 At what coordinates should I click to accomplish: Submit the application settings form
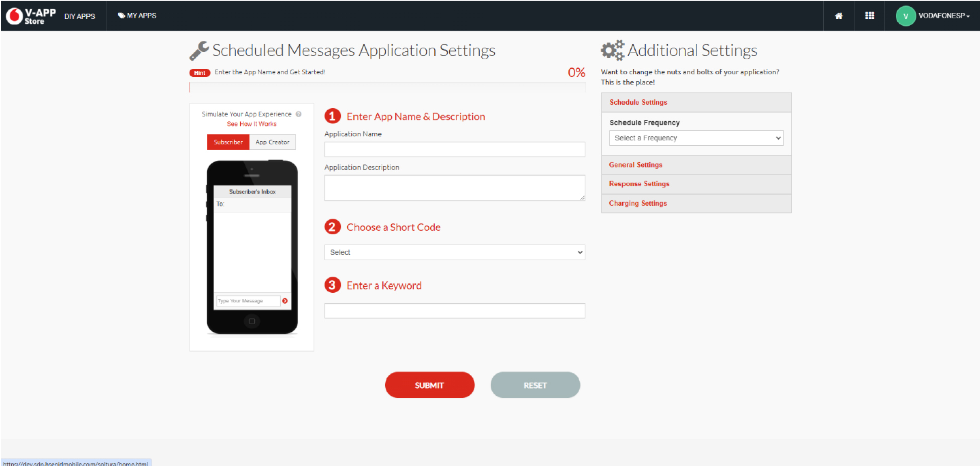click(429, 385)
